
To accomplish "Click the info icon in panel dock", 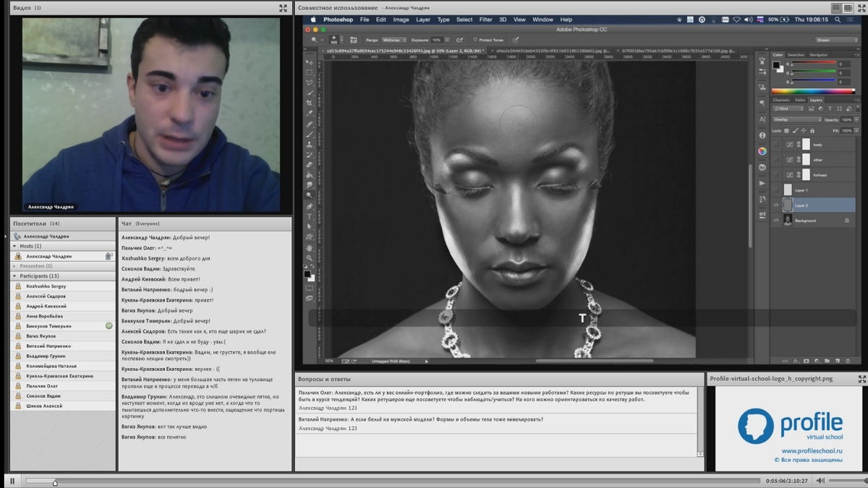I will (x=762, y=134).
